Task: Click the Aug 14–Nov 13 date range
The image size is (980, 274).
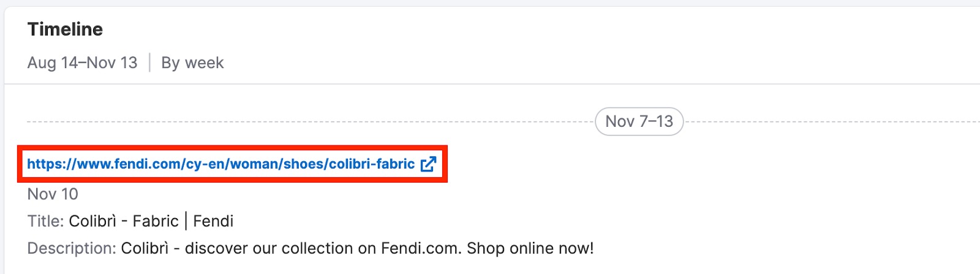Action: [82, 63]
